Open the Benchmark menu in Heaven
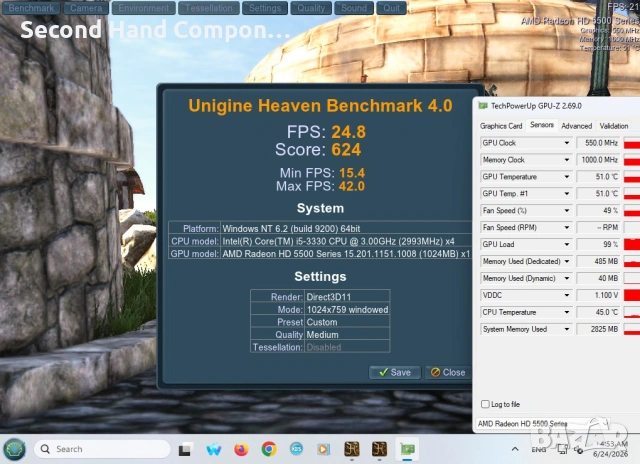 tap(31, 8)
